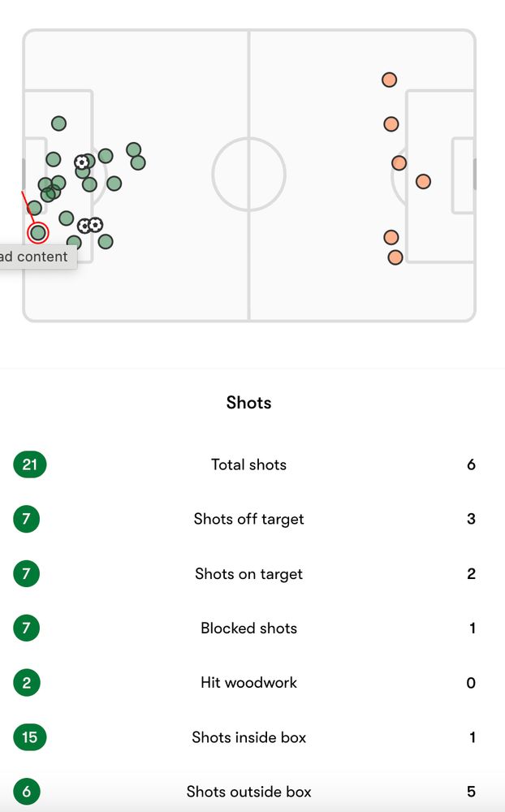Select the red-highlighted green shot marker
Viewport: 505px width, 812px height.
(x=38, y=232)
